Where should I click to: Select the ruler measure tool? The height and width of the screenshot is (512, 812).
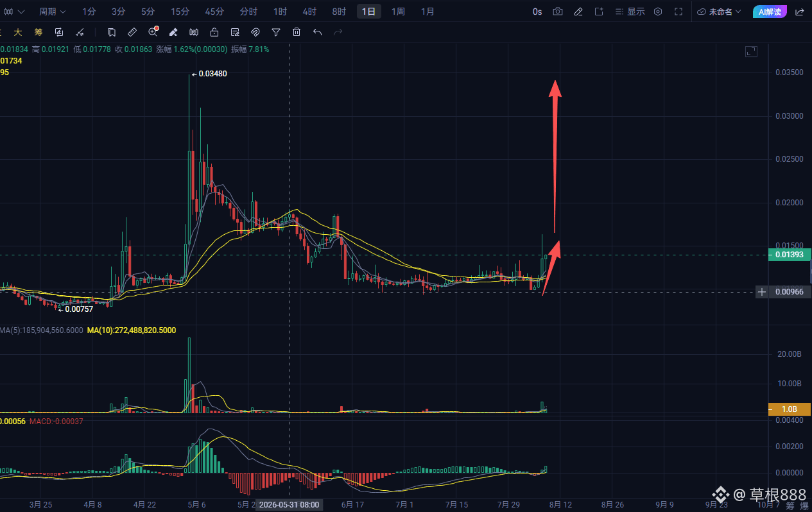tap(132, 32)
